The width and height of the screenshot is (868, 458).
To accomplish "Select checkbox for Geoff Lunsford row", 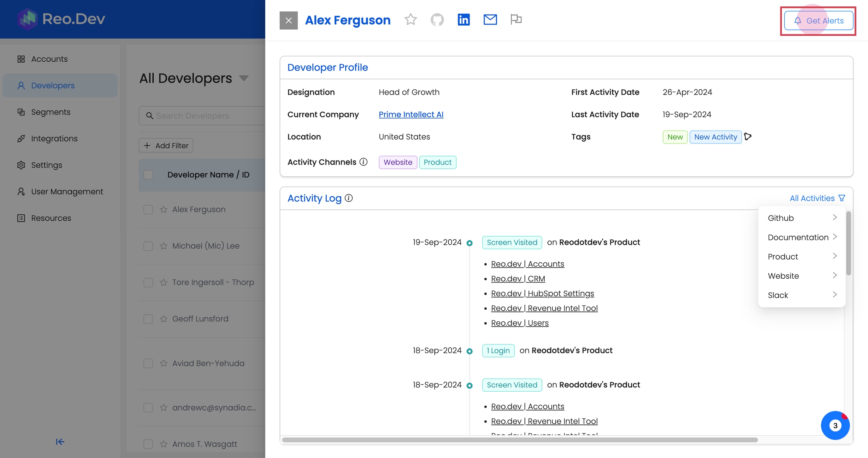I will (148, 319).
